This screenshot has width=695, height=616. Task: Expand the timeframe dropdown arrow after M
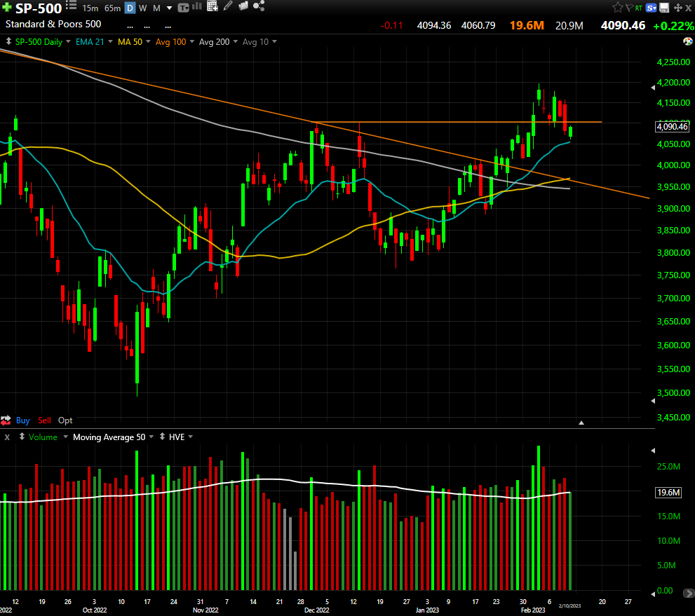click(x=169, y=8)
